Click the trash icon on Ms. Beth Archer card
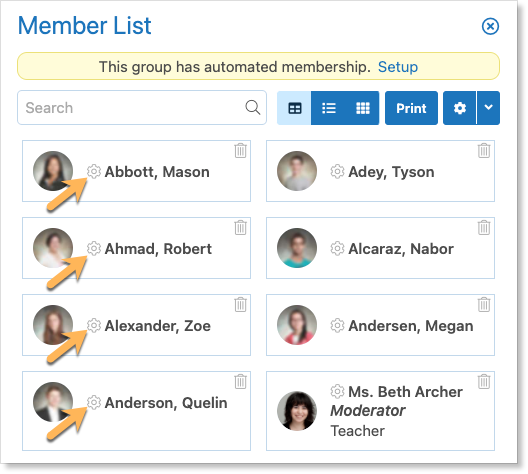The height and width of the screenshot is (474, 528). click(x=484, y=381)
